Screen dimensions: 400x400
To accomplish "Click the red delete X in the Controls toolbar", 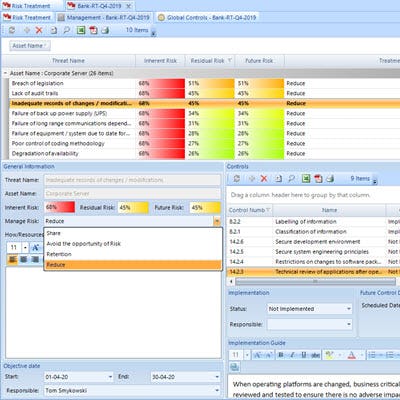I will (264, 179).
